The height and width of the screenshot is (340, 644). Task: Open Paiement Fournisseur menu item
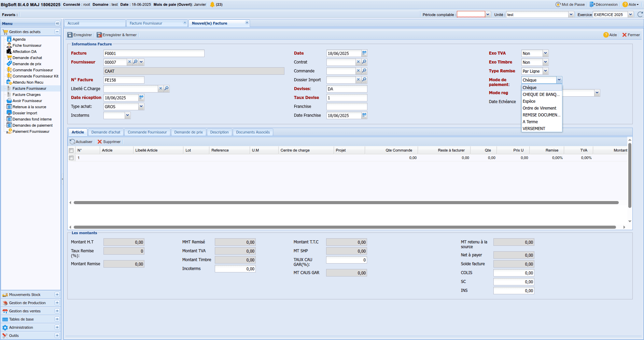(31, 131)
